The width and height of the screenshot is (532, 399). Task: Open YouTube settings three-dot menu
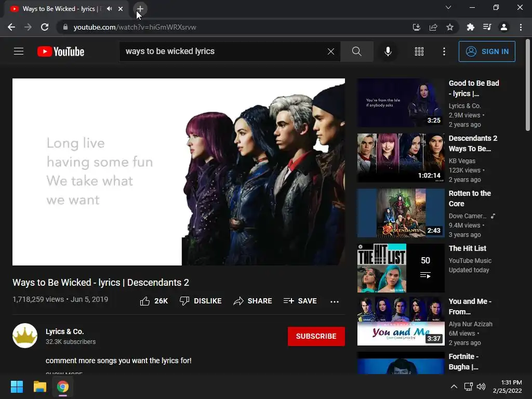(x=444, y=51)
